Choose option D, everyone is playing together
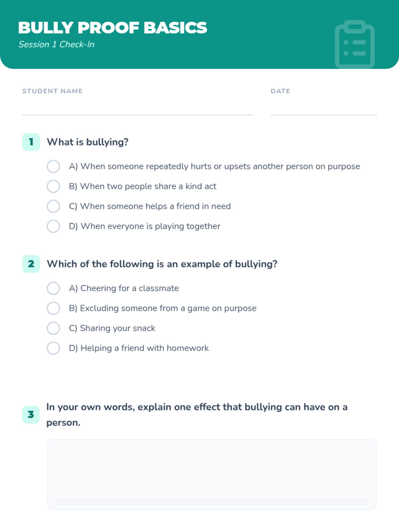399x532 pixels. (53, 226)
